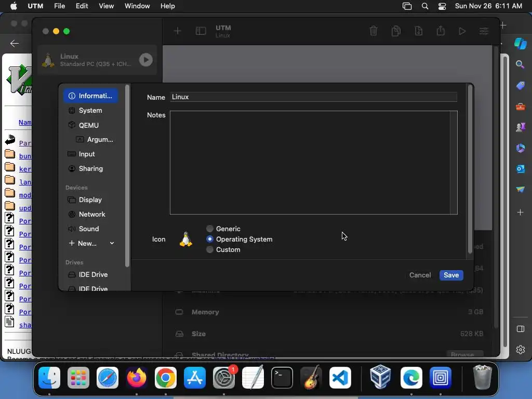532x399 pixels.
Task: Click the Stage Manager icon in menu bar
Action: click(x=407, y=6)
